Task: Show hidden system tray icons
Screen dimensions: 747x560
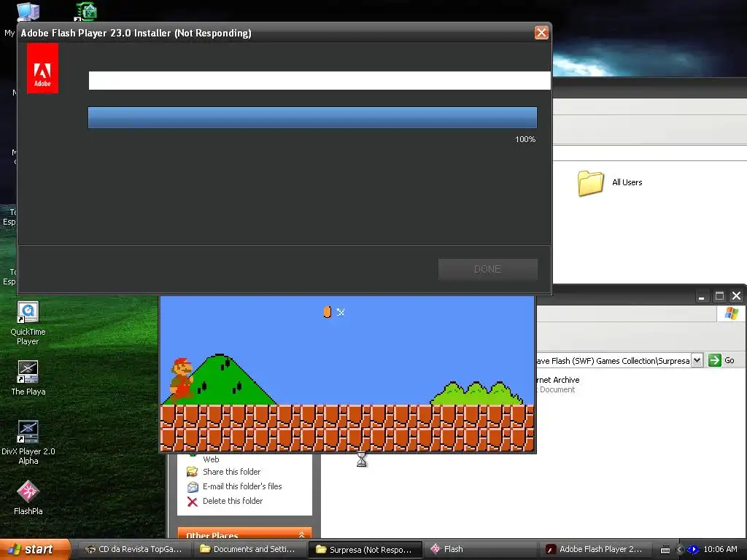Action: (x=680, y=550)
